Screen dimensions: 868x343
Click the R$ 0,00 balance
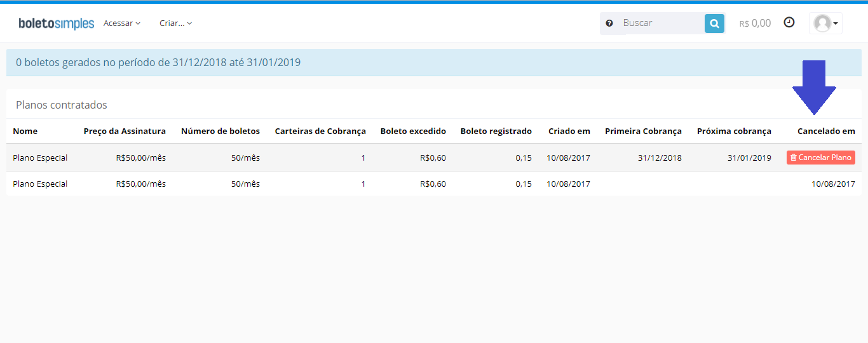tap(755, 24)
